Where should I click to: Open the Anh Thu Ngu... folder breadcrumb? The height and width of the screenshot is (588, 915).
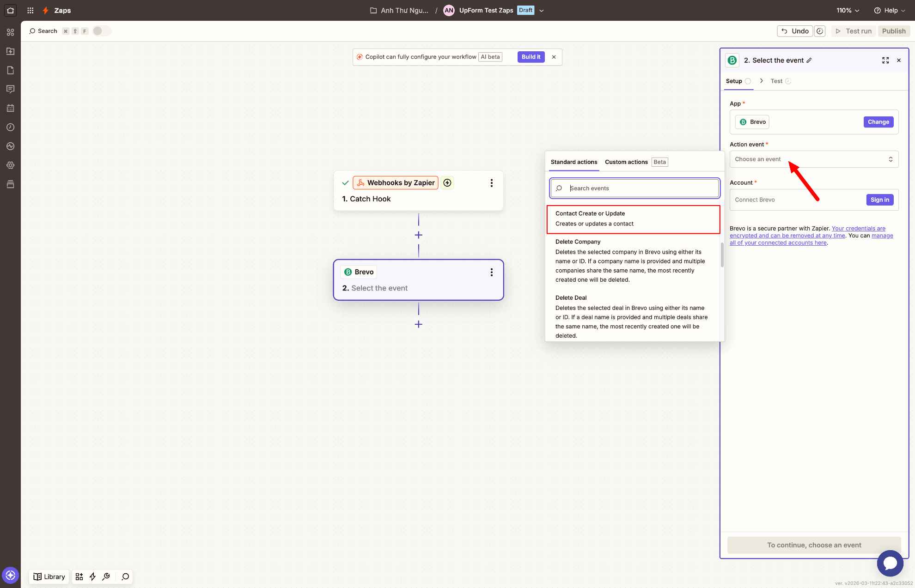pyautogui.click(x=399, y=10)
